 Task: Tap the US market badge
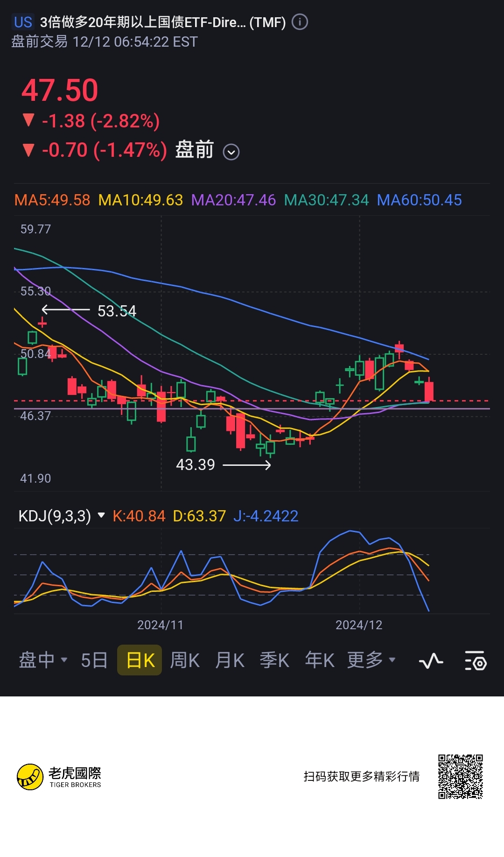(x=23, y=22)
